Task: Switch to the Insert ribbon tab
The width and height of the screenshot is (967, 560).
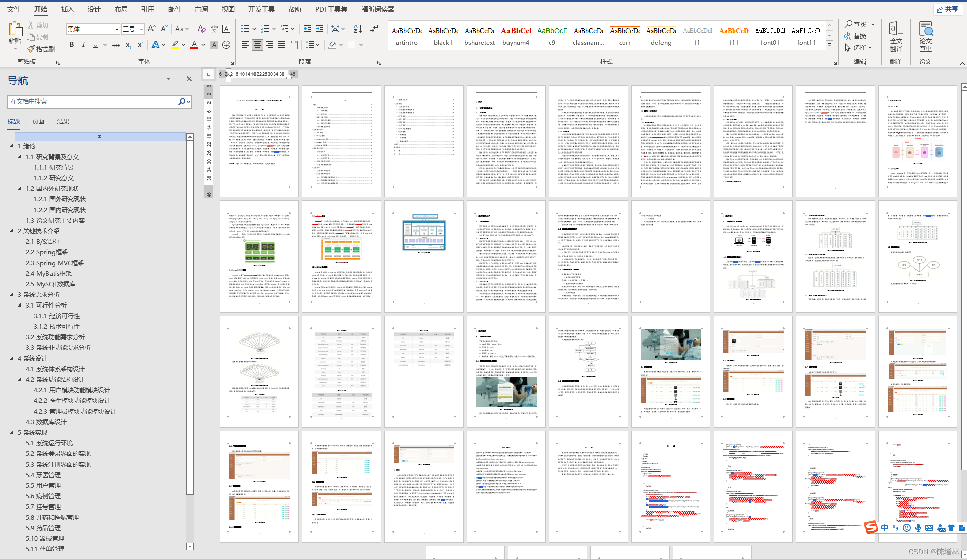Action: click(67, 9)
